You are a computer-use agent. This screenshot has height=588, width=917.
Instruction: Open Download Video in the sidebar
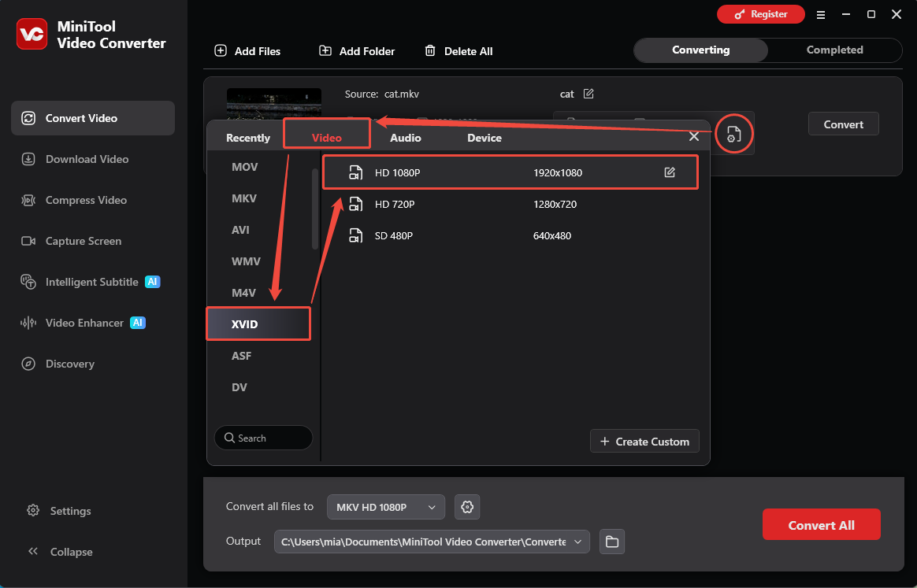[x=75, y=159]
